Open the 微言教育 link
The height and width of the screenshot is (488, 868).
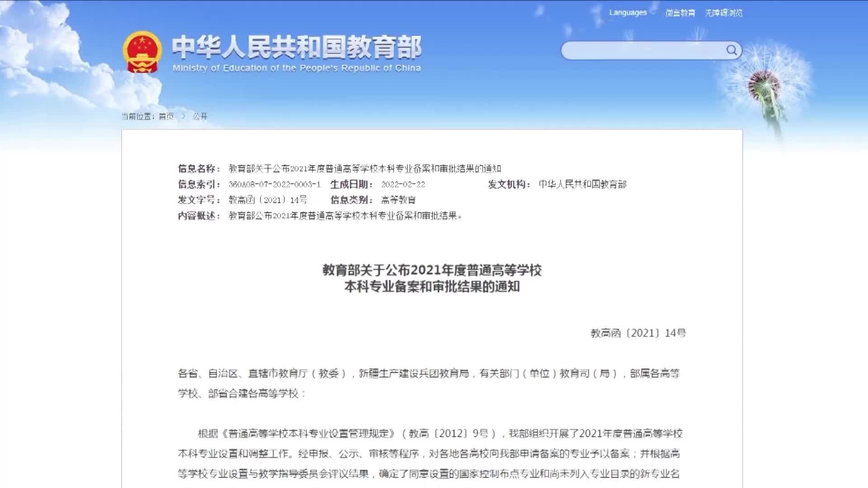(680, 13)
